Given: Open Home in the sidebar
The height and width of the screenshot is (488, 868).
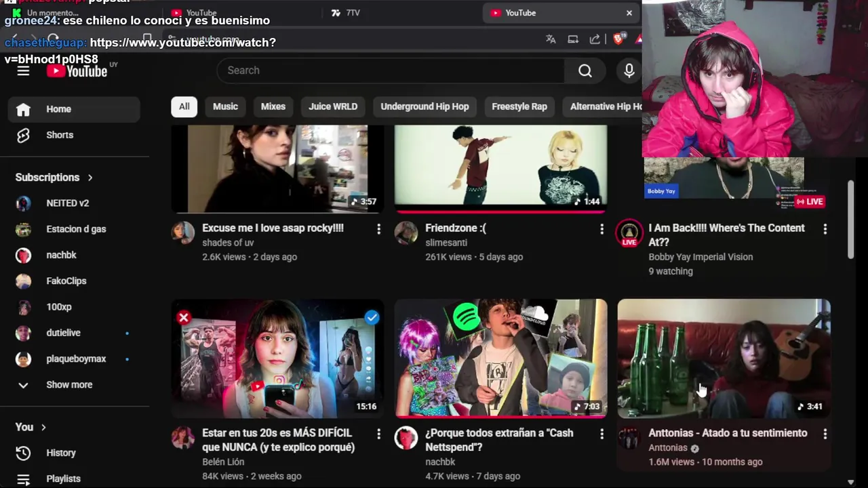Looking at the screenshot, I should [x=74, y=109].
